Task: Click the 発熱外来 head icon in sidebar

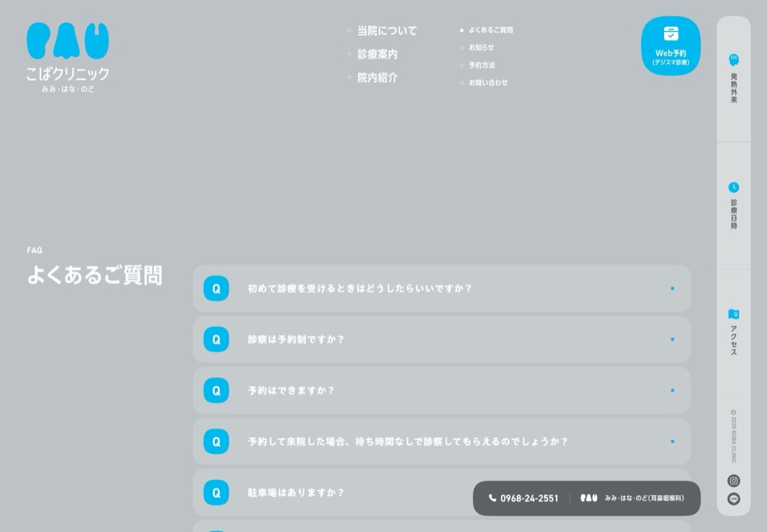Action: pyautogui.click(x=733, y=60)
